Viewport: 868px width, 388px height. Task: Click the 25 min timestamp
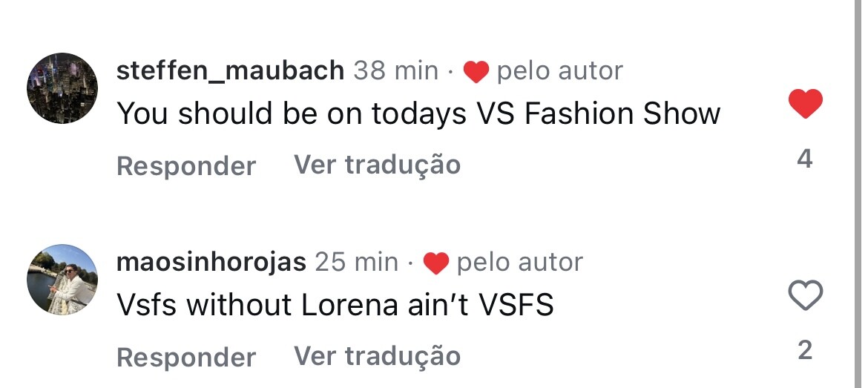click(x=356, y=262)
